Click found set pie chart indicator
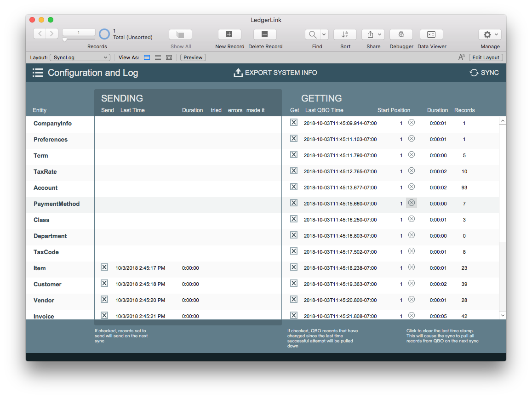This screenshot has height=398, width=532. [104, 34]
